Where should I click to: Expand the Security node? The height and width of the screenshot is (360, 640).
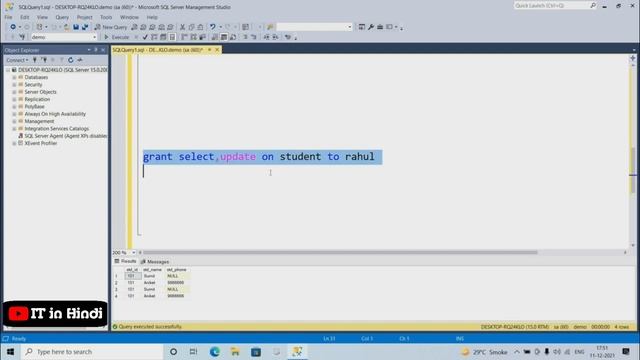14,84
